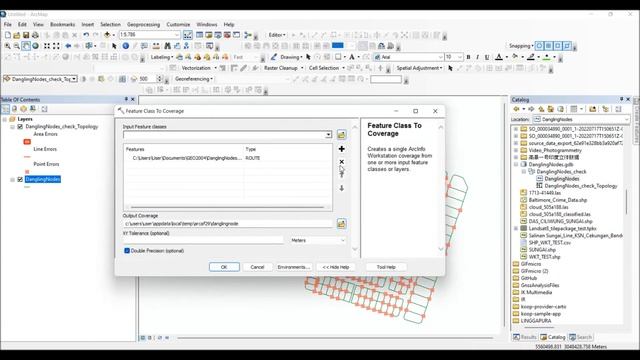
Task: Click the Full Extent globe icon
Action: coord(36,46)
